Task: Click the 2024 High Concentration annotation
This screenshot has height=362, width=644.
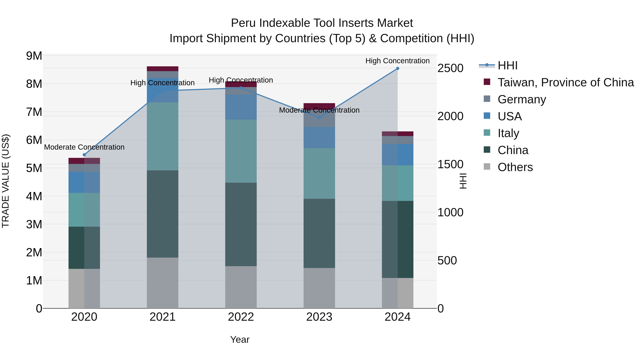Action: [397, 61]
